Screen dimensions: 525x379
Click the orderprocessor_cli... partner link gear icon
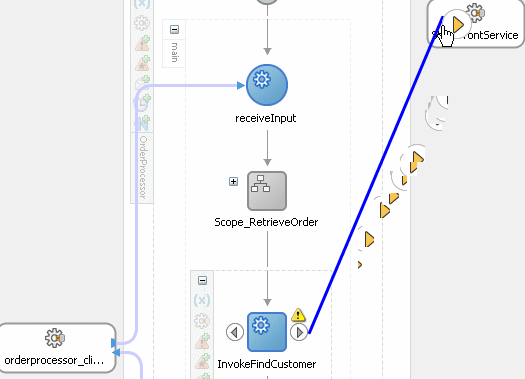pyautogui.click(x=55, y=338)
